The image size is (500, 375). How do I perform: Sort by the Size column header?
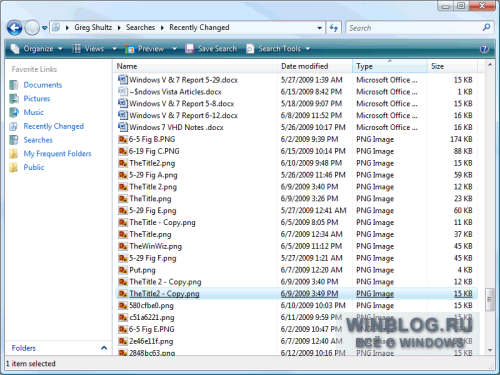click(452, 66)
